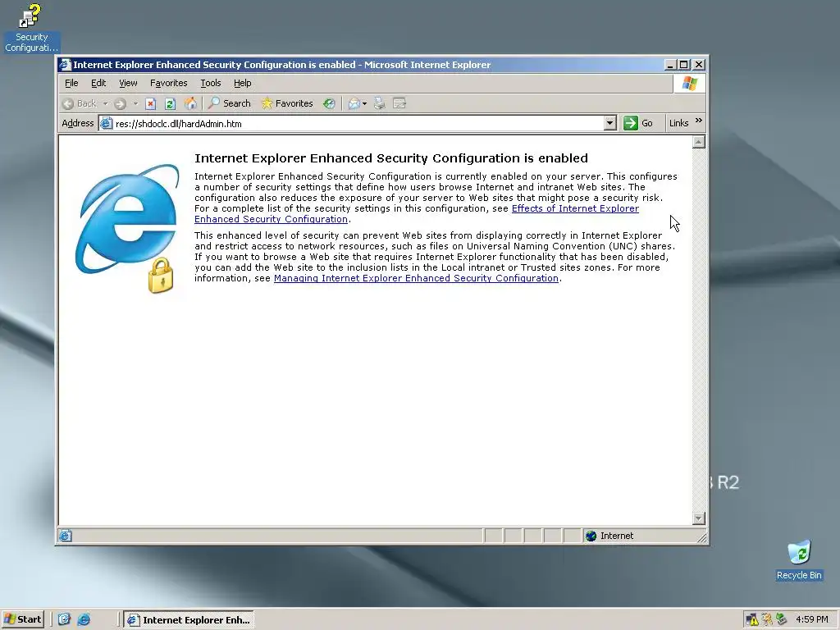The image size is (840, 630).
Task: Click the Links toolbar label
Action: pyautogui.click(x=678, y=123)
